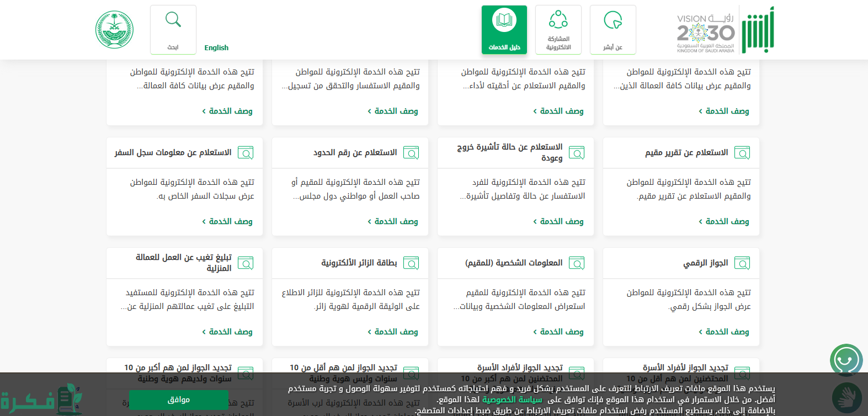Switch the site language to English
The width and height of the screenshot is (868, 416).
(x=216, y=48)
